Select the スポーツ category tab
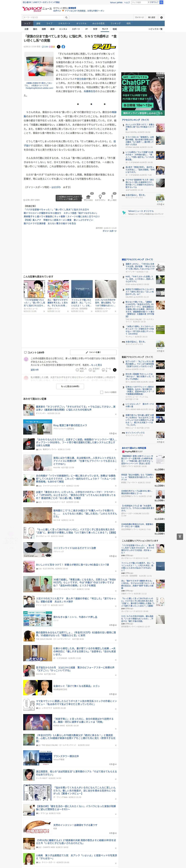This screenshot has width=186, height=868. click(76, 29)
